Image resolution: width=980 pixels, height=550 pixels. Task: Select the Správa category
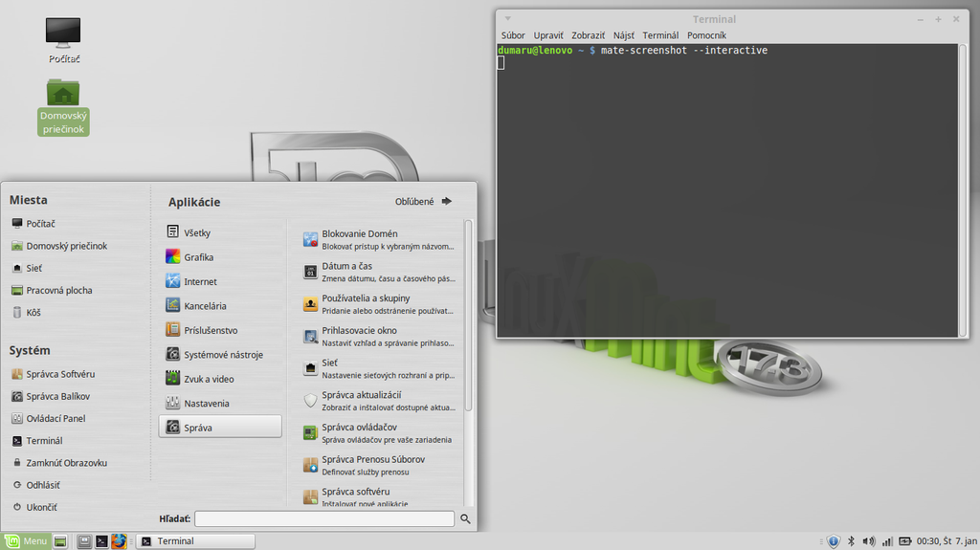[x=220, y=428]
